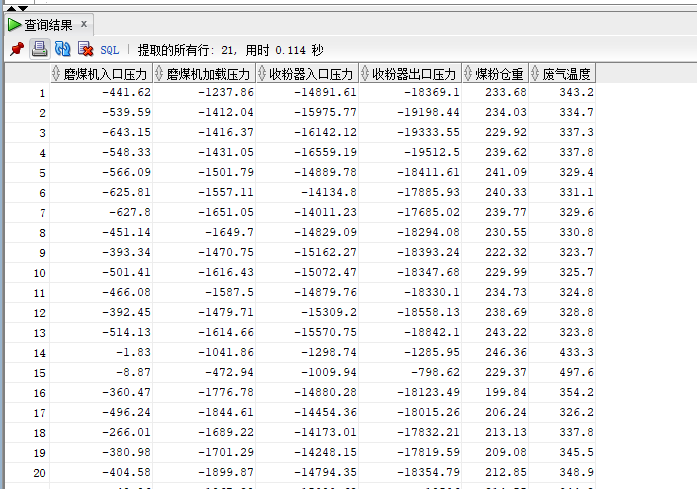This screenshot has width=697, height=489.
Task: Click the pin icon in query result toolbar
Action: point(17,49)
